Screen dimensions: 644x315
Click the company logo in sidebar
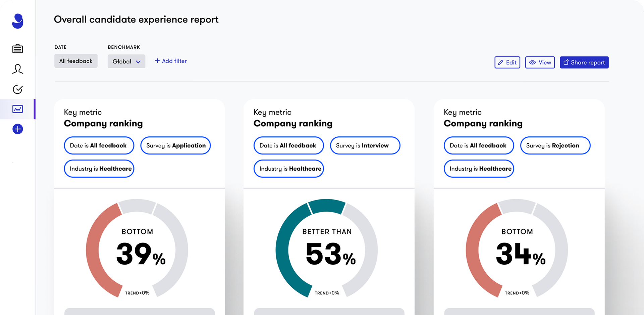pyautogui.click(x=18, y=21)
